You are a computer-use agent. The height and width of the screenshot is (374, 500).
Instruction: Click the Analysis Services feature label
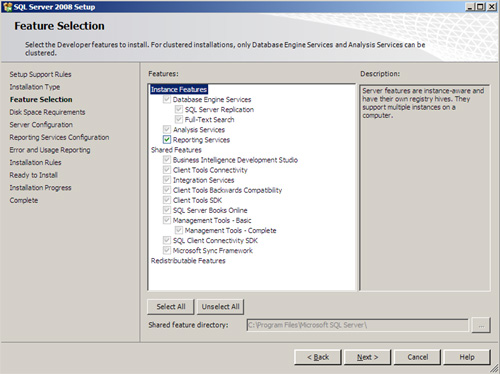pos(199,130)
